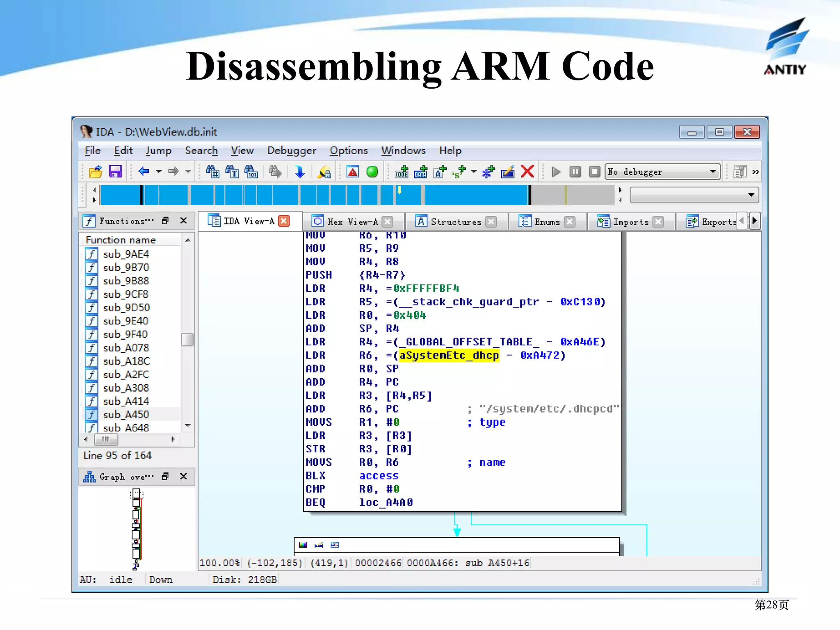
Task: Click the blue asterisk plus icon
Action: point(488,171)
